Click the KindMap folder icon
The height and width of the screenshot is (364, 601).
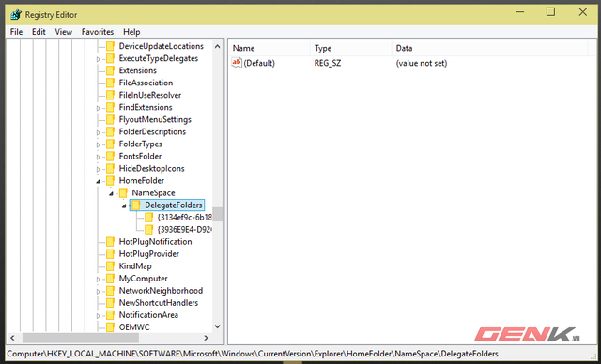(111, 266)
